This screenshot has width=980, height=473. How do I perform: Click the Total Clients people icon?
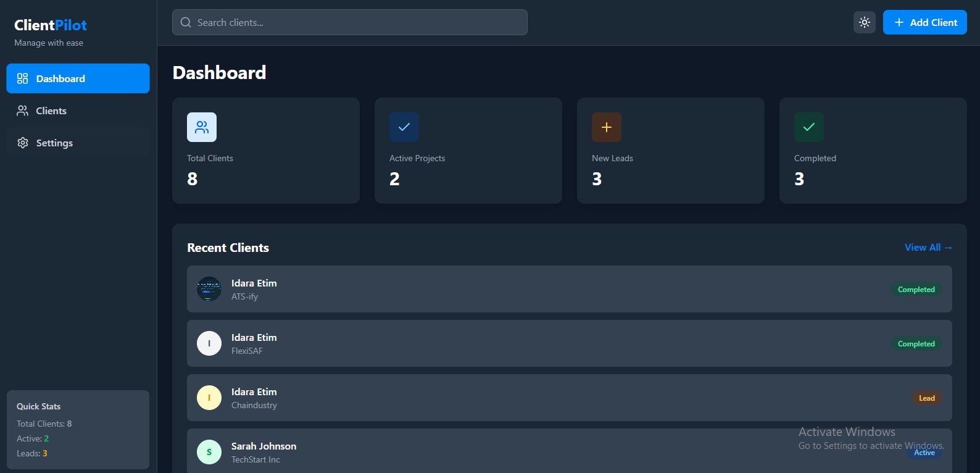point(202,127)
